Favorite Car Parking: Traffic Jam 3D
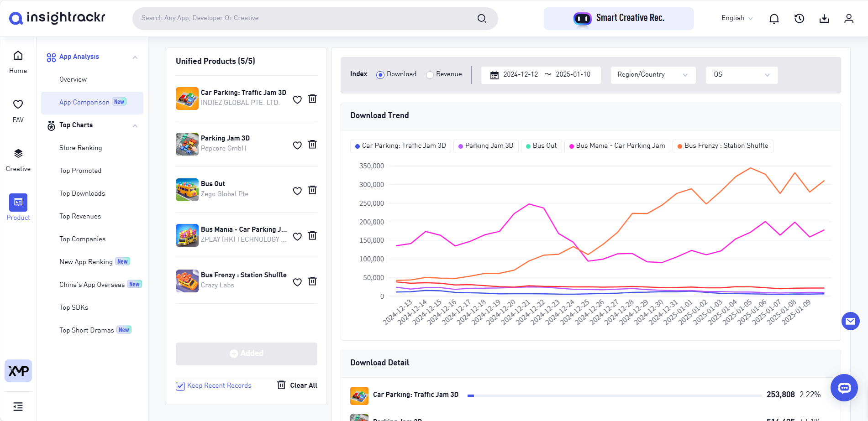Viewport: 868px width, 421px height. point(297,99)
